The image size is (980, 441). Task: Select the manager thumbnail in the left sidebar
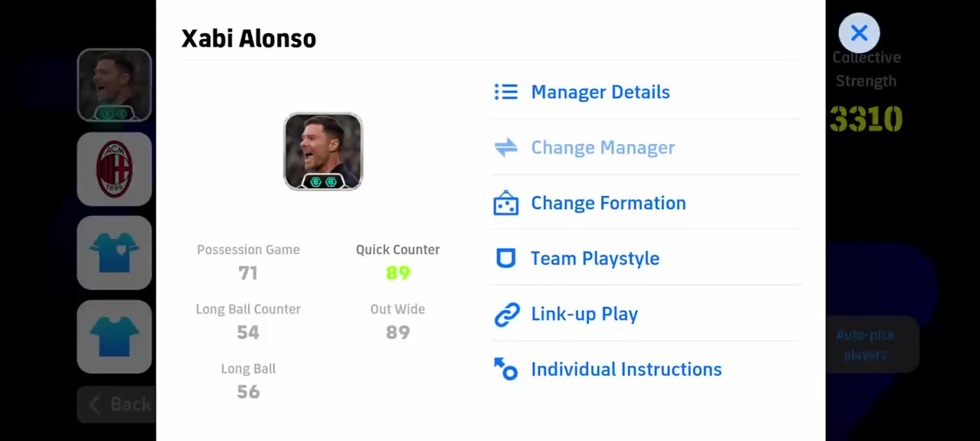tap(115, 85)
